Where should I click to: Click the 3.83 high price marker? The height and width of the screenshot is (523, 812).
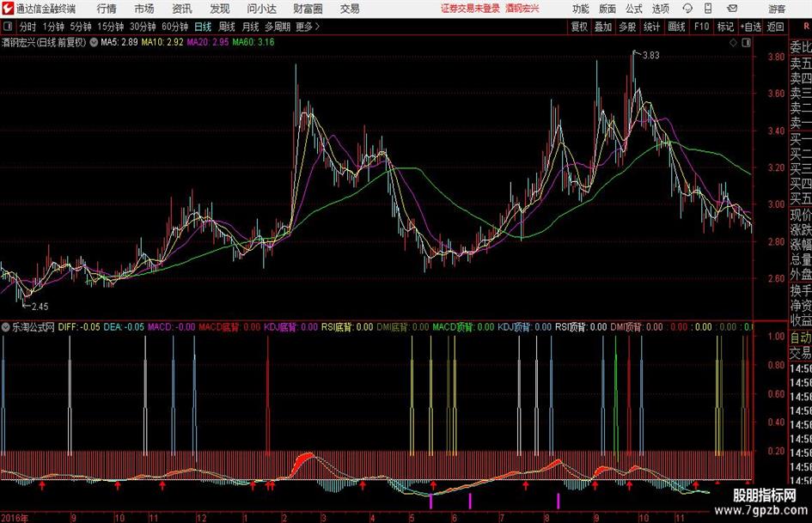[x=650, y=55]
